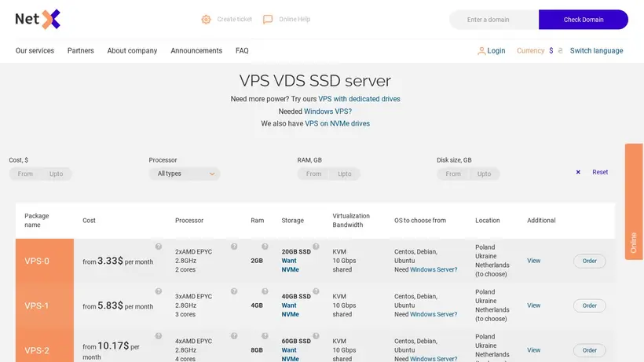The height and width of the screenshot is (362, 644).
Task: Click the VPS-1 processor help question mark
Action: tap(234, 291)
